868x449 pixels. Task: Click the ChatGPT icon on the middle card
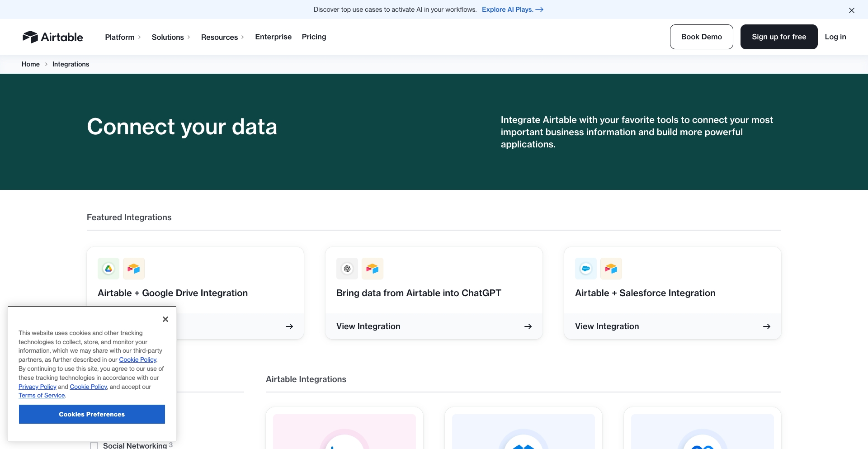[x=347, y=268]
